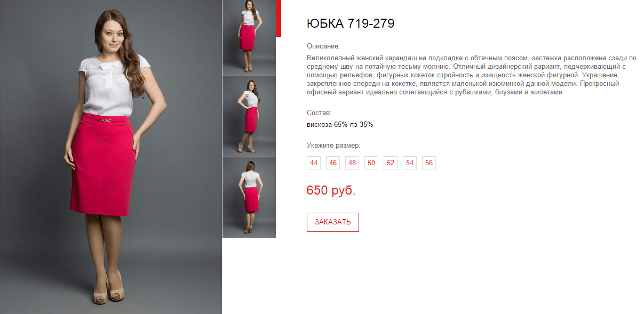Show the side-view skirt thumbnail
The width and height of the screenshot is (644, 314).
click(x=249, y=117)
